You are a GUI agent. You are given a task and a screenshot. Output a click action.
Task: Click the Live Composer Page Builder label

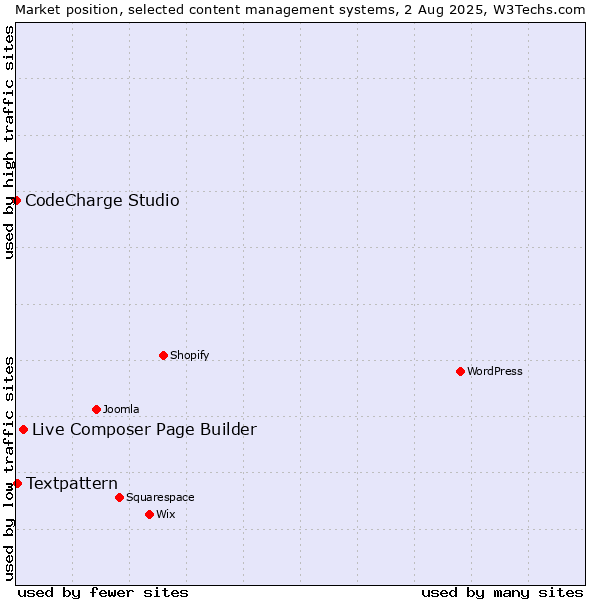[144, 430]
